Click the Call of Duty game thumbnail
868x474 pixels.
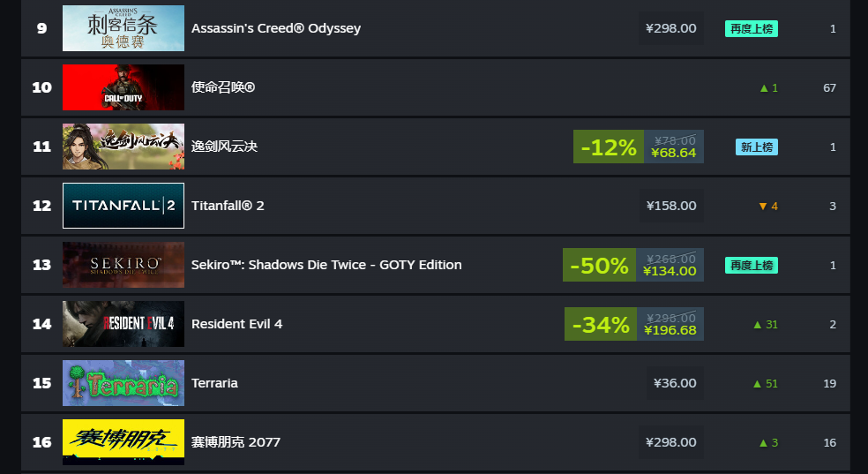click(123, 87)
